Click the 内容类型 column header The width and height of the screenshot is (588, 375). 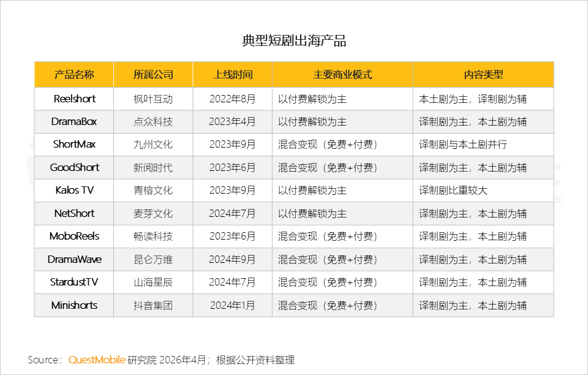point(483,74)
